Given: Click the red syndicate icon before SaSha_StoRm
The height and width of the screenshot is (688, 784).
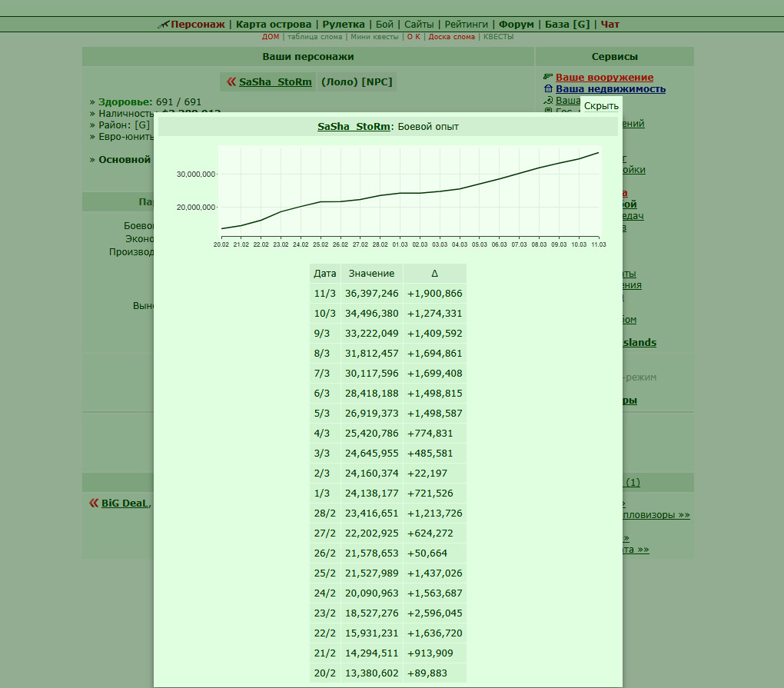Looking at the screenshot, I should (x=231, y=81).
